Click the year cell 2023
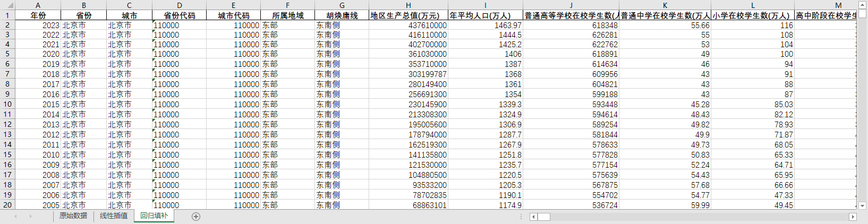The image size is (868, 224). coord(38,25)
